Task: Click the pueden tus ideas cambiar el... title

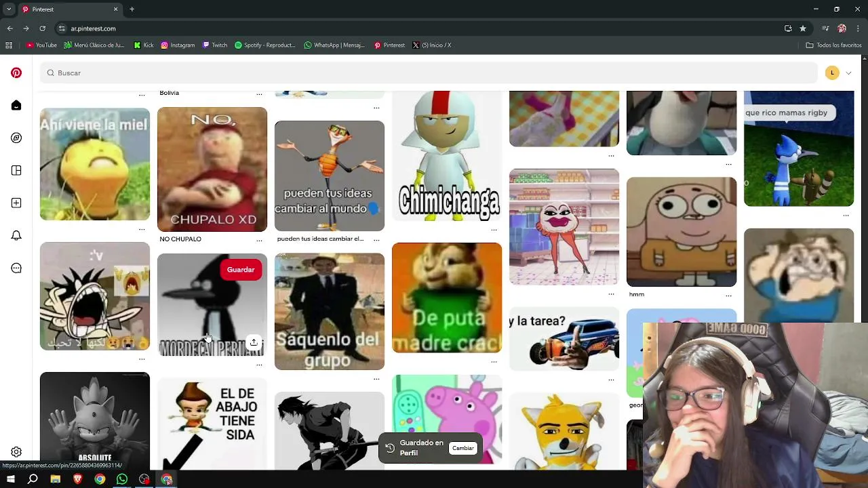Action: [320, 239]
